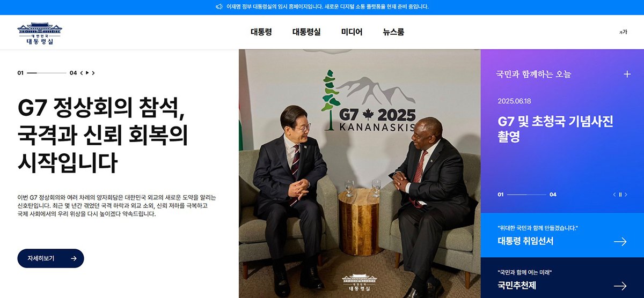Go to next slide in the main banner
This screenshot has width=644, height=298.
[x=93, y=73]
